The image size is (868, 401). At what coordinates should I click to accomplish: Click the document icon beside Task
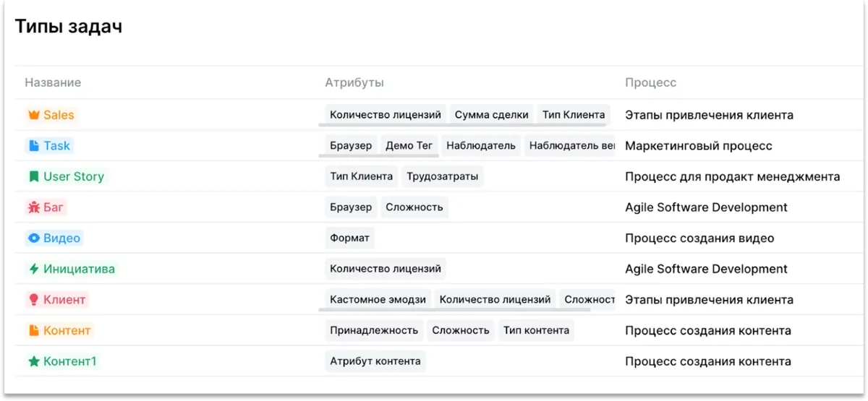33,146
